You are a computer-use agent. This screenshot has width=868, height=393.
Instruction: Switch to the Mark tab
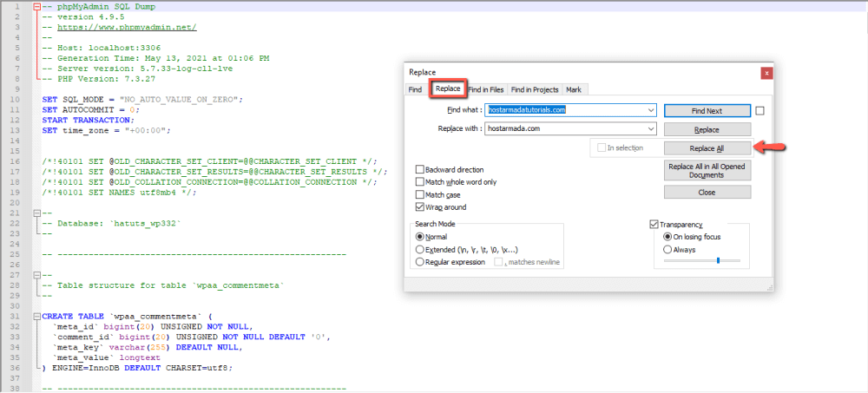click(x=574, y=89)
